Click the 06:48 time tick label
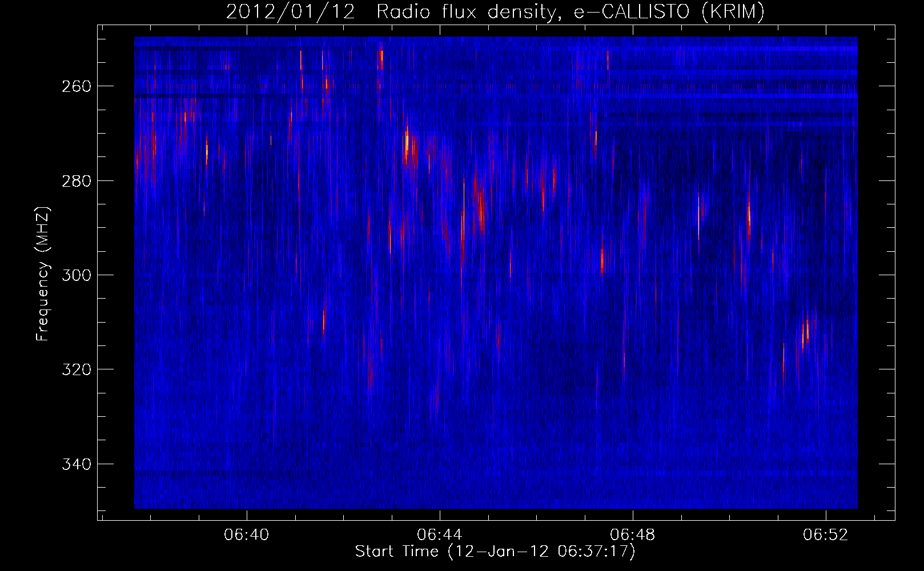 pyautogui.click(x=633, y=535)
